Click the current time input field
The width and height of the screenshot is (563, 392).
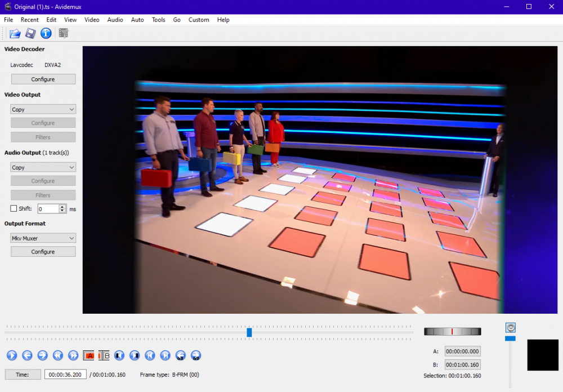pyautogui.click(x=65, y=375)
